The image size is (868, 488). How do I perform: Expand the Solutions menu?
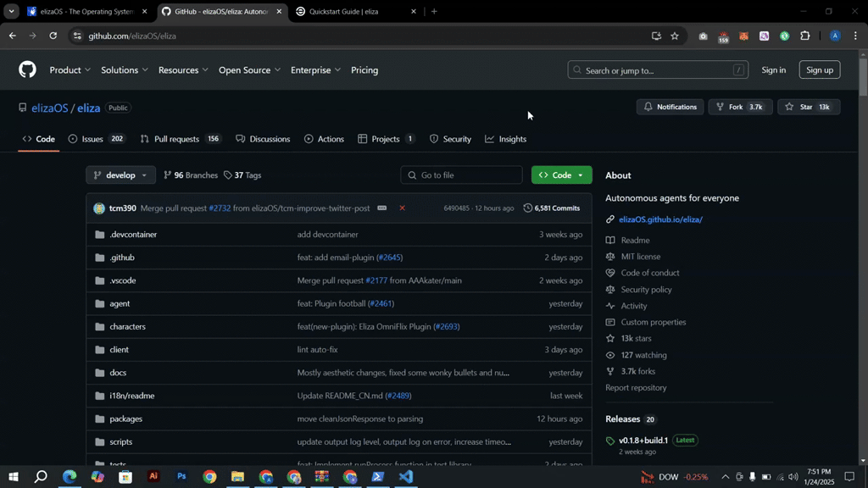tap(125, 70)
